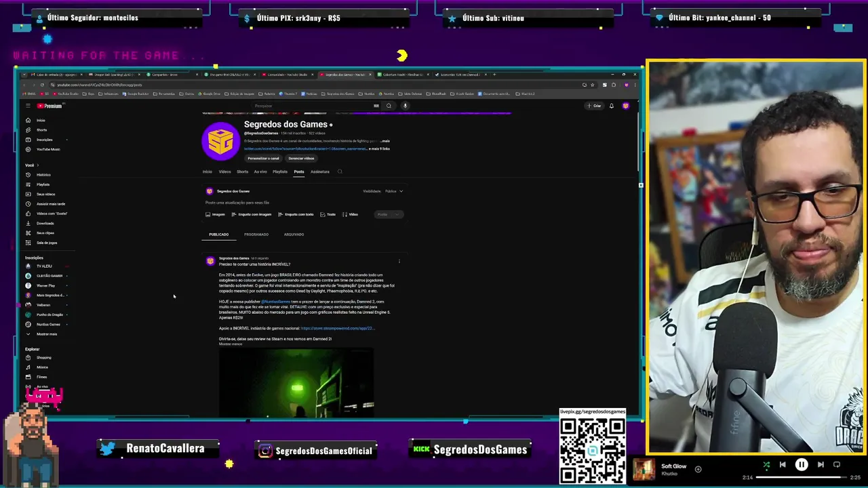Click the Criar button
The width and height of the screenshot is (868, 488).
(595, 106)
